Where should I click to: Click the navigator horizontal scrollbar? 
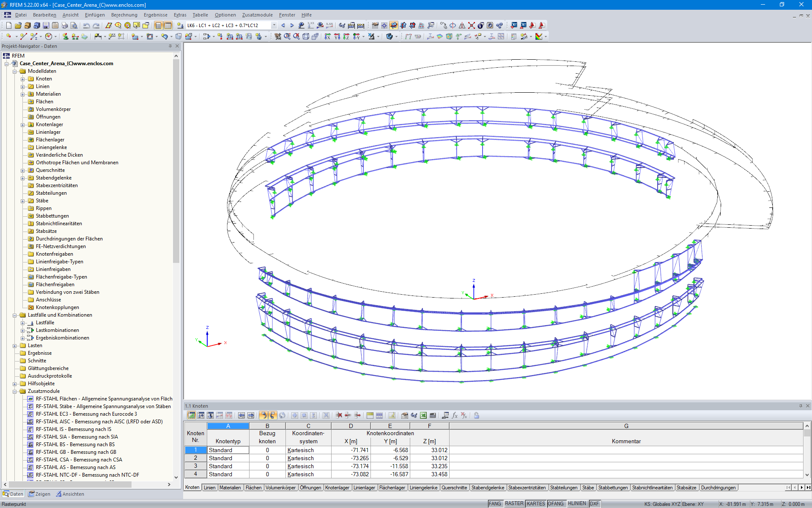(x=70, y=484)
